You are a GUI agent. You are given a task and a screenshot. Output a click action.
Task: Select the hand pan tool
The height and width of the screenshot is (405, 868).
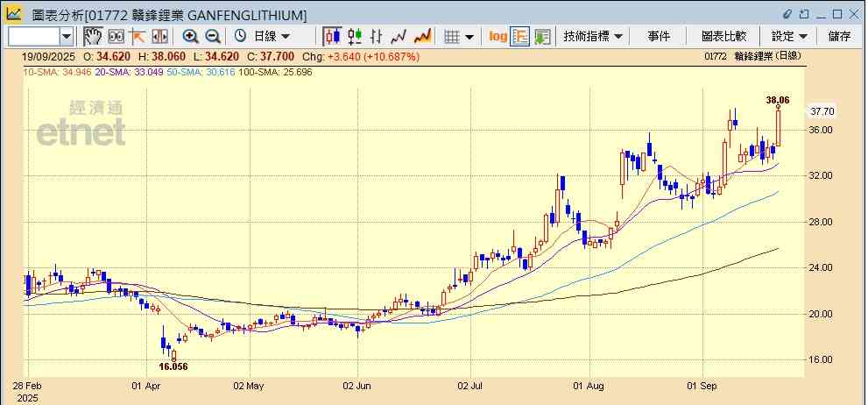93,37
